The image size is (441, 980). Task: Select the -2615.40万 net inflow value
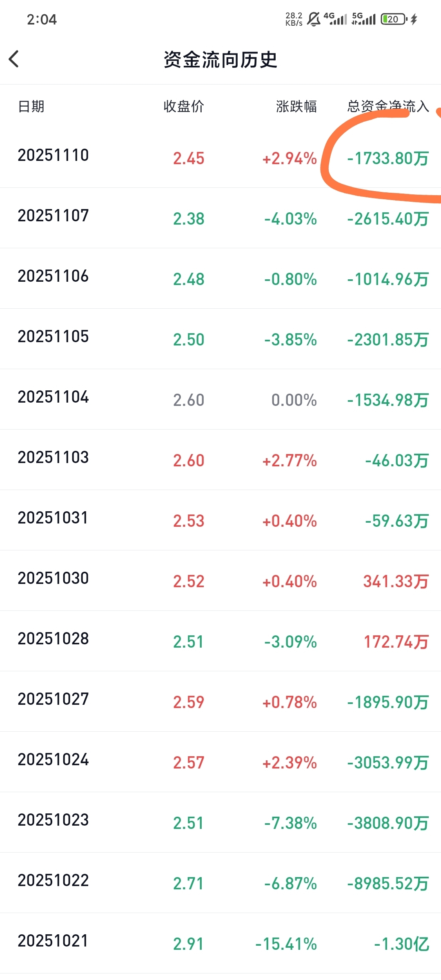coord(388,219)
